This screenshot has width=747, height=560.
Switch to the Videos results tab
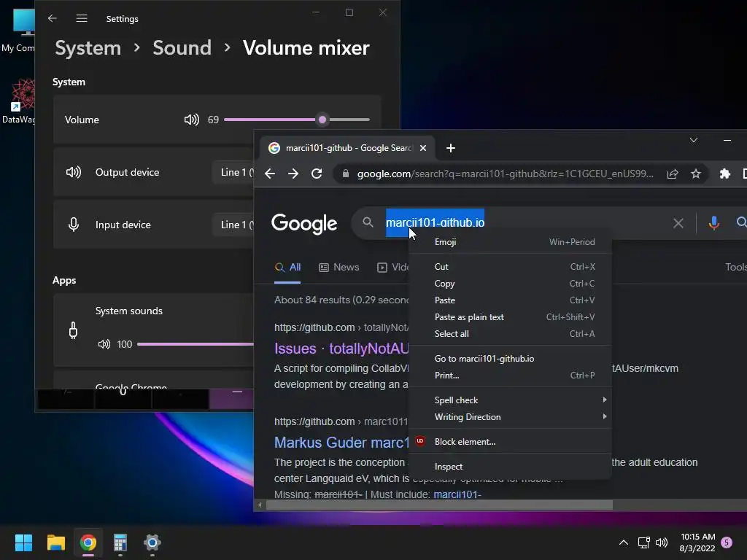[393, 268]
